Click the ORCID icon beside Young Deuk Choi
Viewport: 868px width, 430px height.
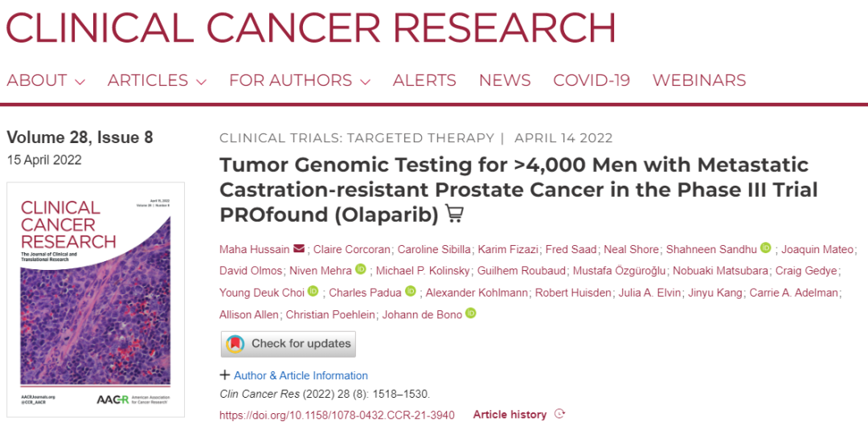[x=313, y=292]
